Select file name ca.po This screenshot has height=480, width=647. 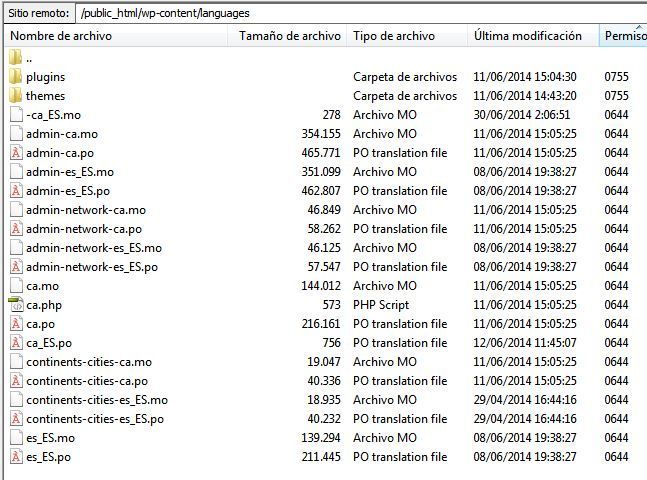tap(40, 324)
